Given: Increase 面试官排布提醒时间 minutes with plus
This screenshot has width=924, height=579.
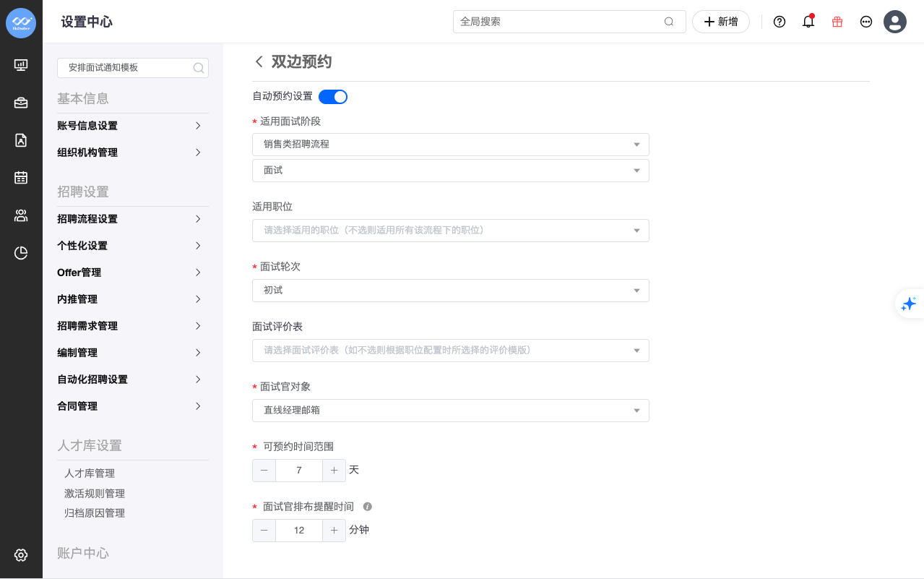Looking at the screenshot, I should (334, 531).
